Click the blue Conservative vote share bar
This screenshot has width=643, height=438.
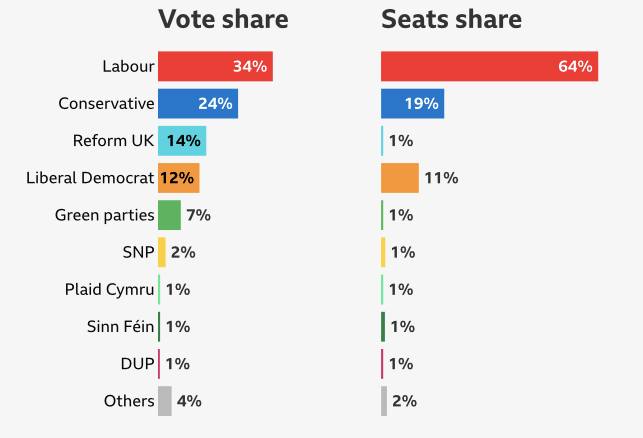click(x=197, y=104)
